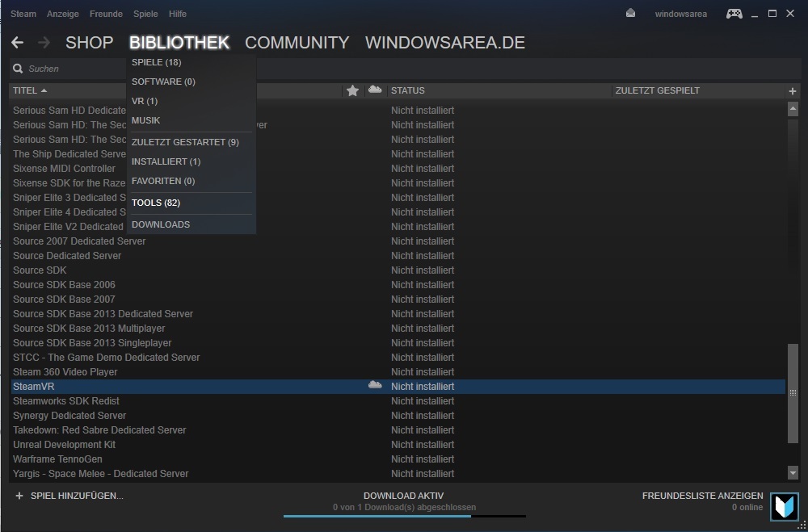Go to the SHOP tab
Screen dimensions: 808x532
tap(89, 43)
